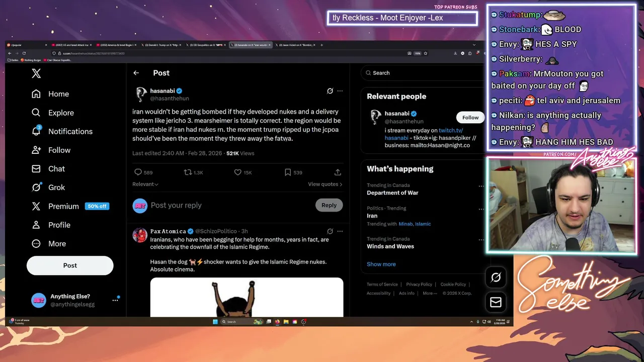The width and height of the screenshot is (644, 362).
Task: Click the X search box
Action: pyautogui.click(x=422, y=73)
